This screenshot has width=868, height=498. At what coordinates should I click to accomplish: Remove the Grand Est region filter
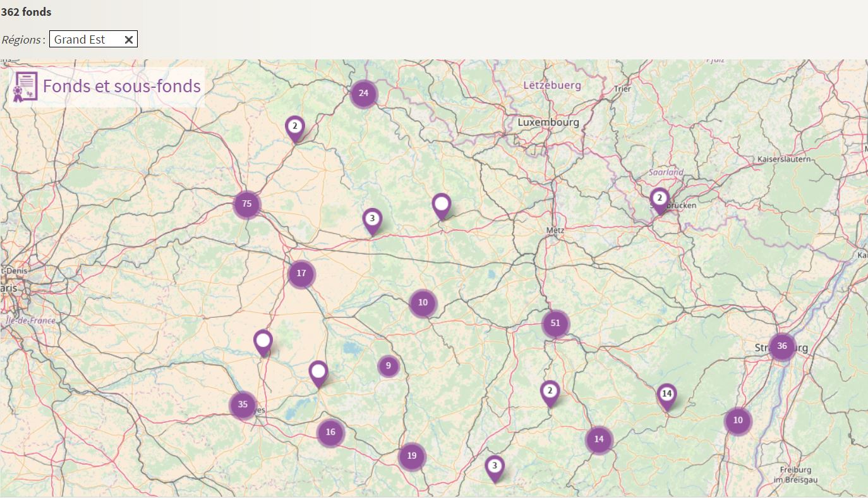(x=129, y=40)
